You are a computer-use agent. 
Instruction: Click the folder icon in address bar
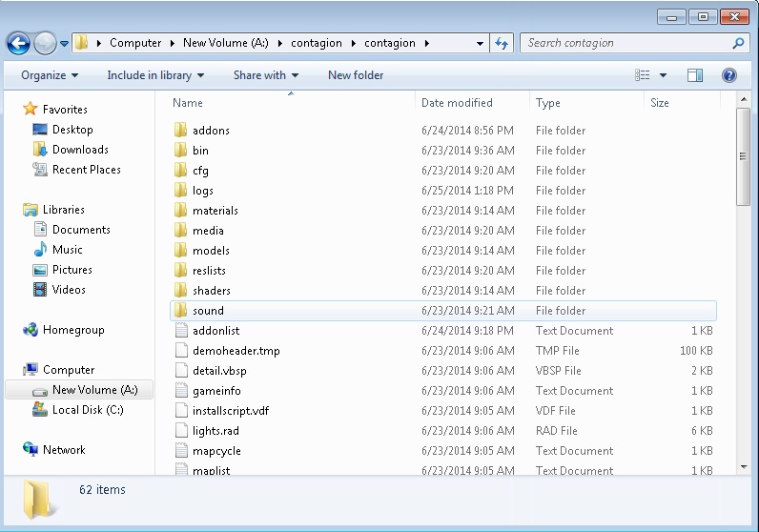click(81, 43)
